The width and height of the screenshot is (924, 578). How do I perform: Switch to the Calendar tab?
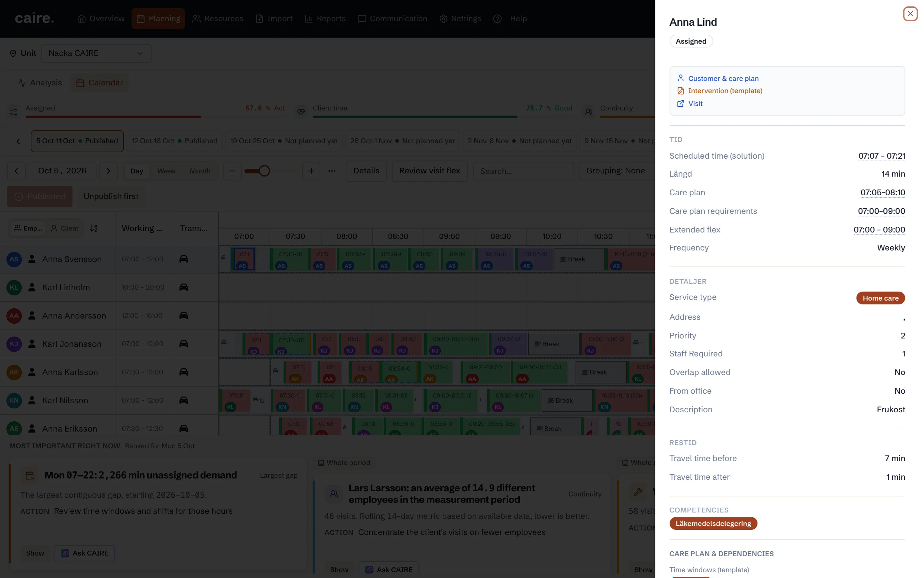[100, 83]
